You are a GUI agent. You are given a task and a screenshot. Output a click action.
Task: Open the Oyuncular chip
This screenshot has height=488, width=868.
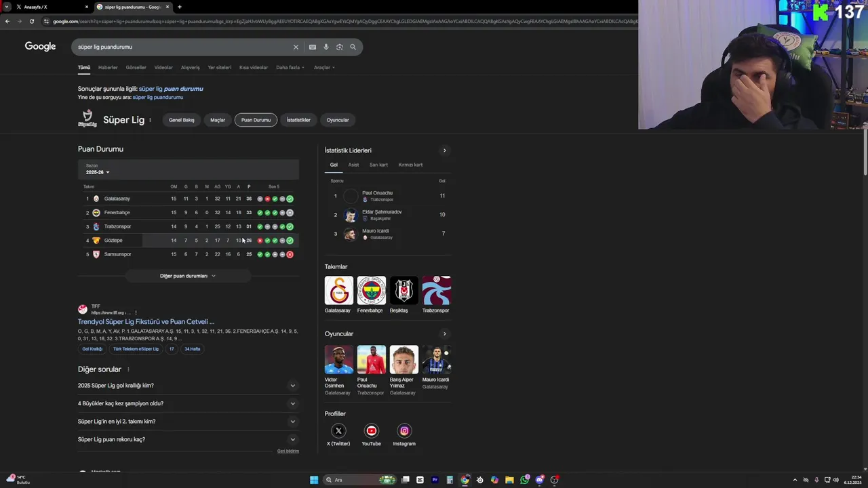click(x=338, y=120)
